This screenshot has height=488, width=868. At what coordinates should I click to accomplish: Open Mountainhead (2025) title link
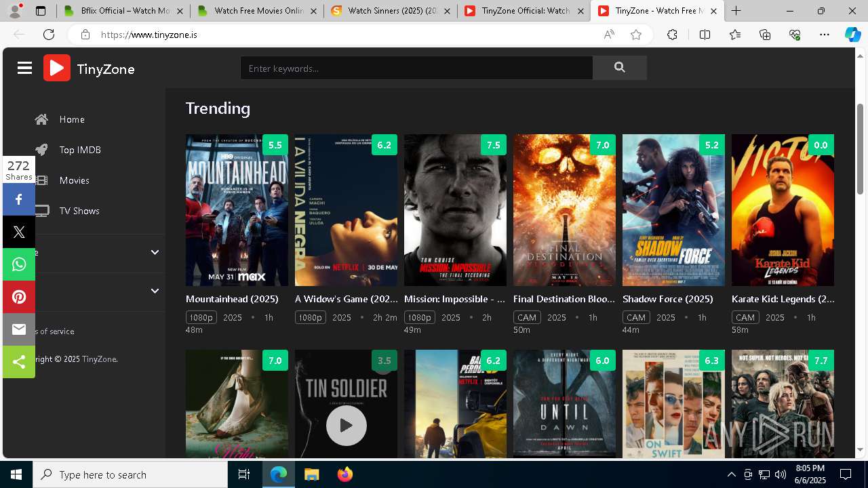[x=232, y=299]
